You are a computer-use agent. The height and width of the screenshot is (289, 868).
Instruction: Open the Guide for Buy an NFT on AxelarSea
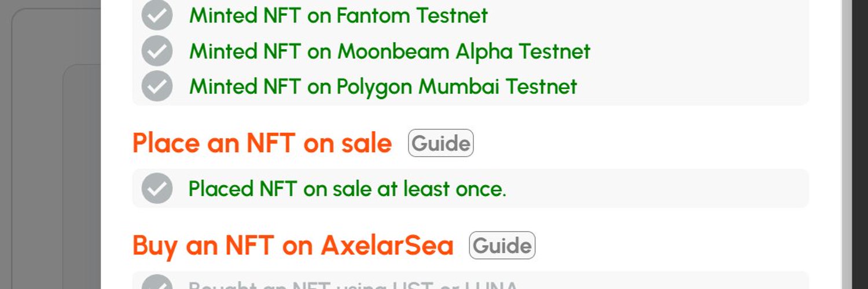502,245
